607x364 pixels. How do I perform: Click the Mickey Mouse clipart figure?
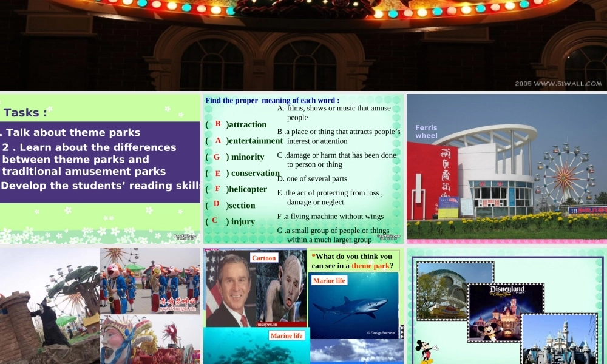click(426, 351)
